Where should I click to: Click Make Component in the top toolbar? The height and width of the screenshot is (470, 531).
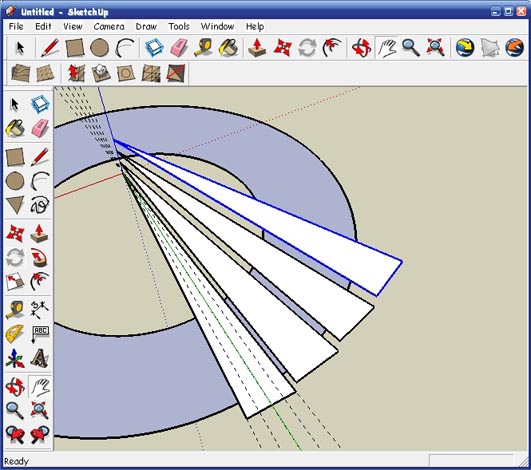point(154,48)
